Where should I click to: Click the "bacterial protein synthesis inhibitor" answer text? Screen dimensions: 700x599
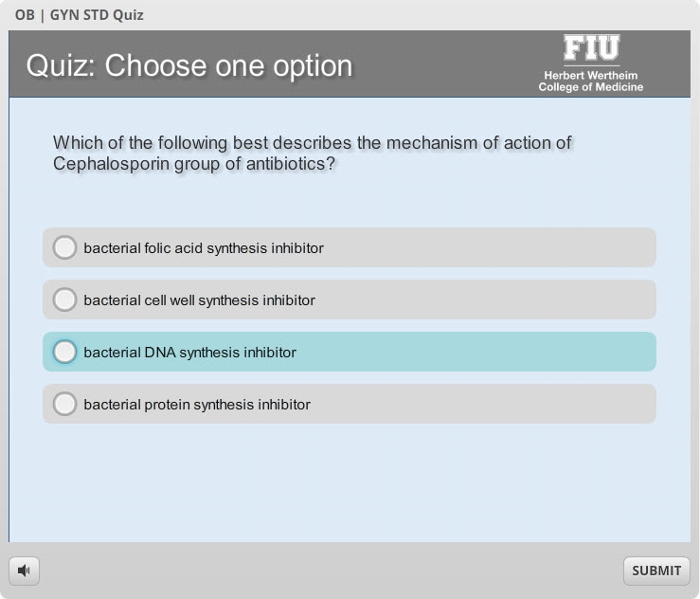point(197,405)
